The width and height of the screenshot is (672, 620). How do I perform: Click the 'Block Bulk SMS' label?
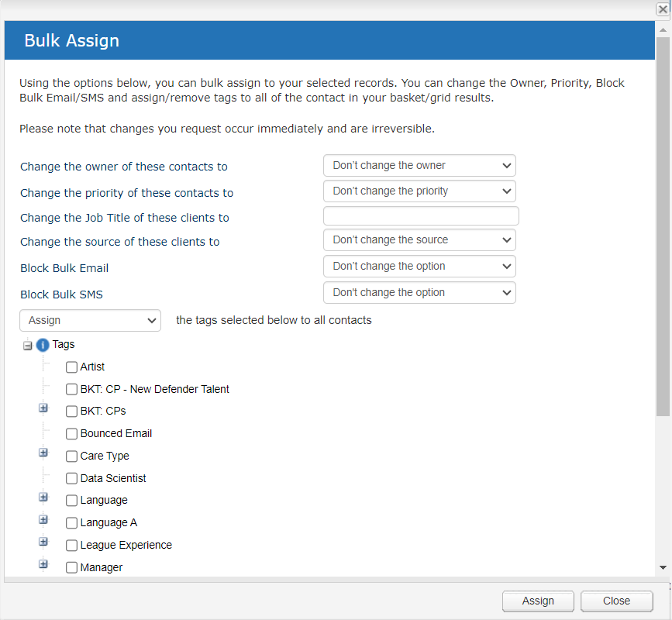62,294
